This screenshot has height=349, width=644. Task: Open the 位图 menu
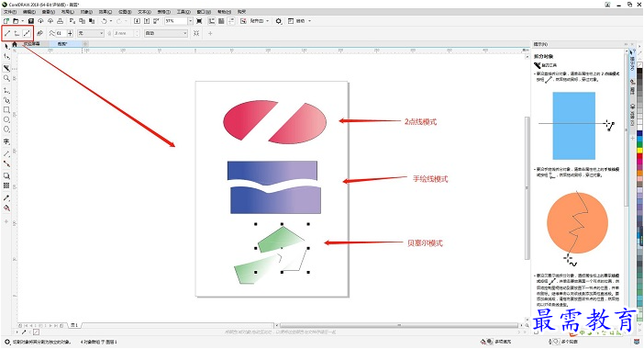pyautogui.click(x=125, y=12)
